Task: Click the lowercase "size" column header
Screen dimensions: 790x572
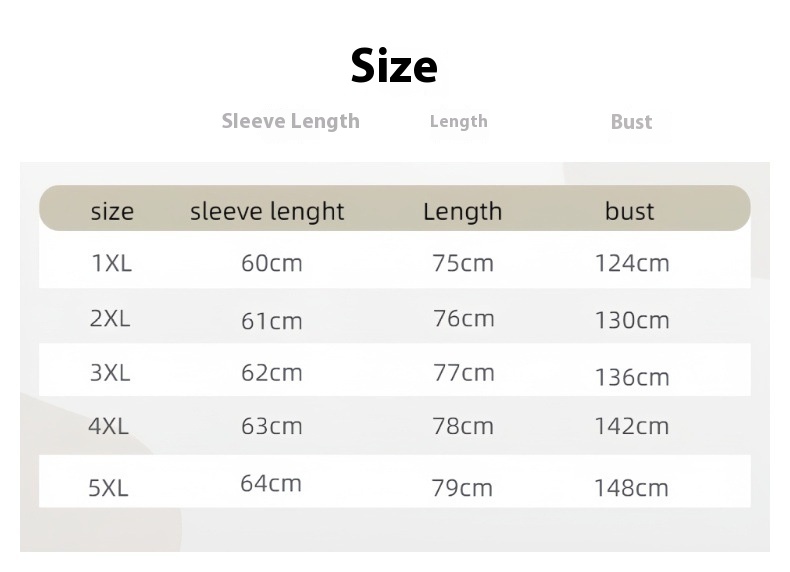Action: (x=112, y=211)
